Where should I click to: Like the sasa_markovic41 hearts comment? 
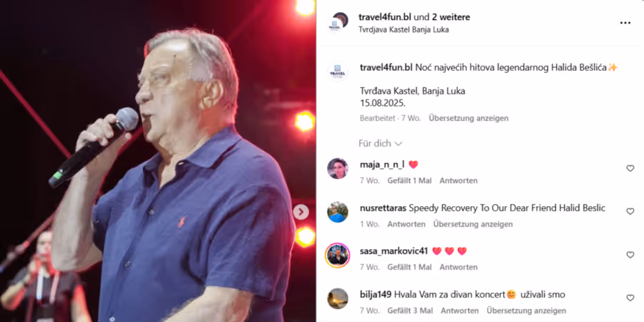click(x=630, y=255)
